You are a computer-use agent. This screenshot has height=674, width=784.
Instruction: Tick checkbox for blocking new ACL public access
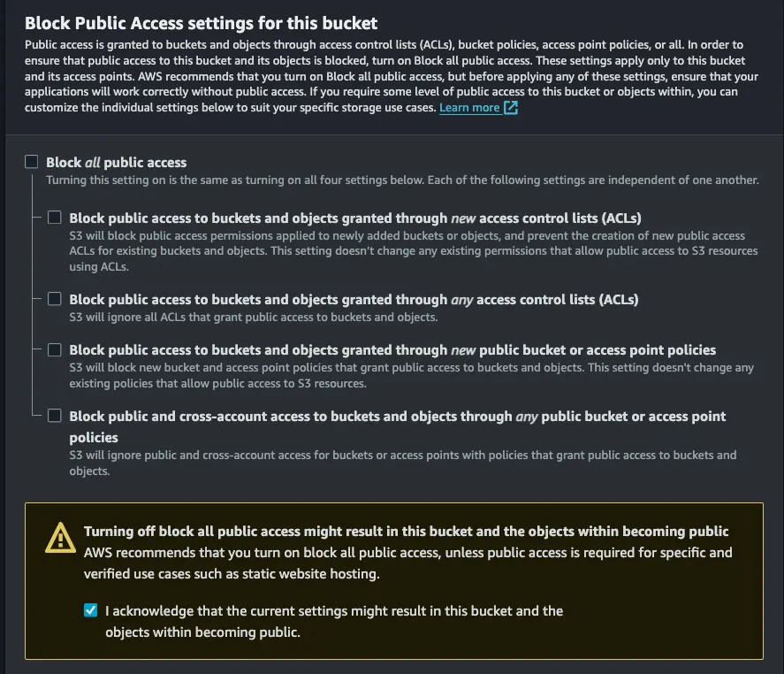pyautogui.click(x=55, y=218)
